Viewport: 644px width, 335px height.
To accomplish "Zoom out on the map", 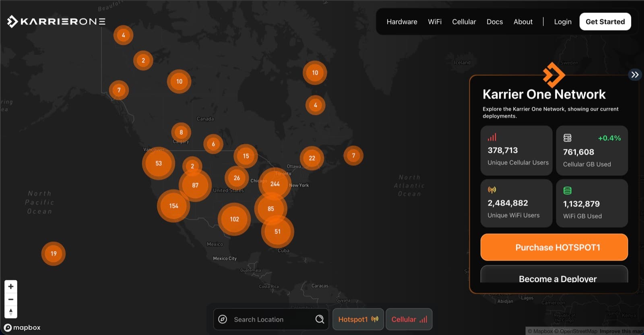I will tap(11, 299).
